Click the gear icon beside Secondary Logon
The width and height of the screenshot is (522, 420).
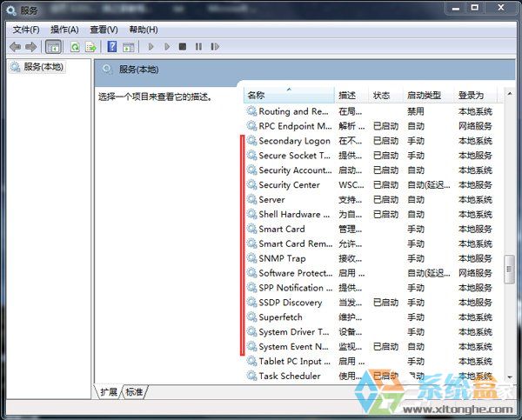coord(251,141)
